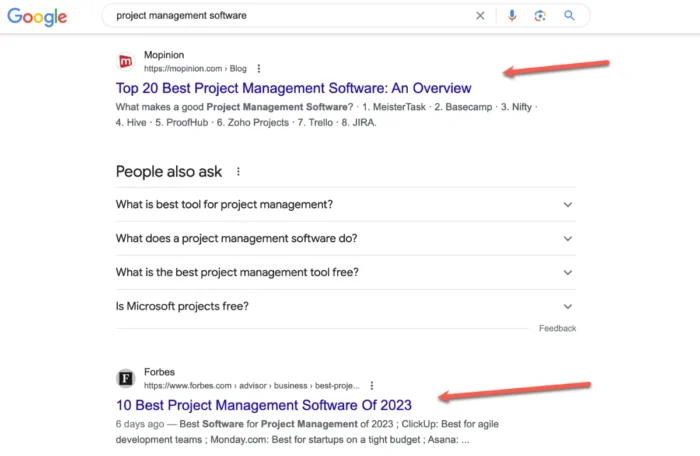This screenshot has width=700, height=456.
Task: Open Google Lens image search
Action: click(x=540, y=16)
